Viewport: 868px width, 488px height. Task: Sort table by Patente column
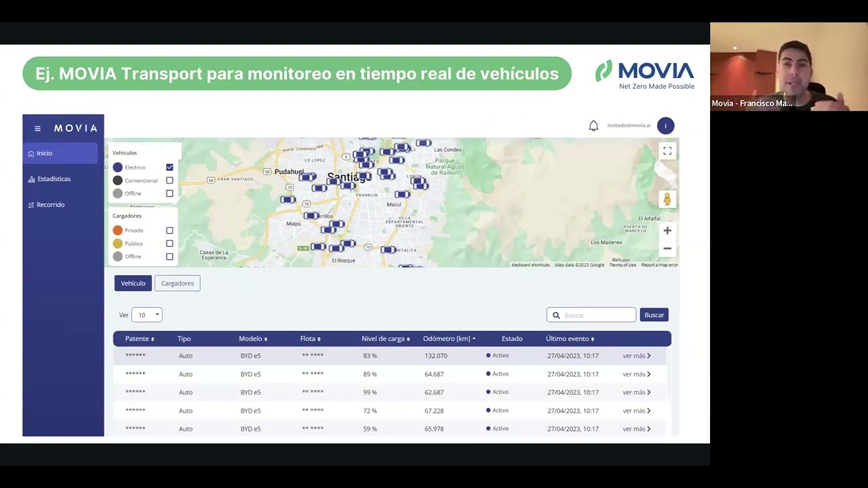click(140, 339)
